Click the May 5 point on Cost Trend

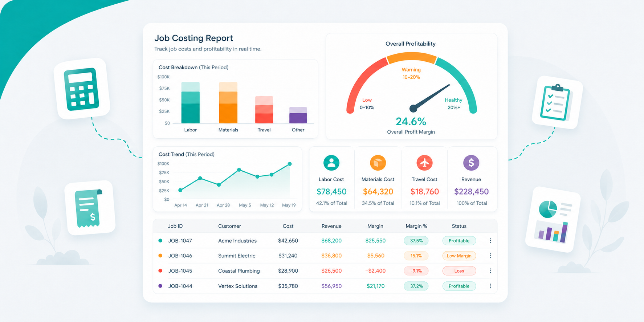coord(239,170)
